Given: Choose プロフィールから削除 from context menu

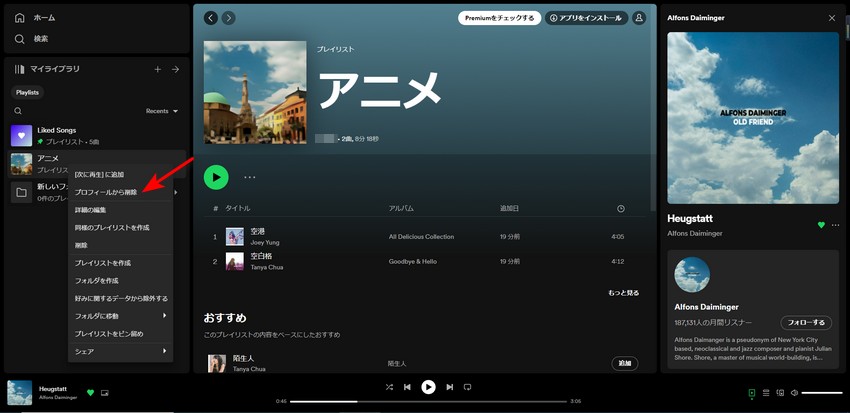Looking at the screenshot, I should click(x=120, y=192).
